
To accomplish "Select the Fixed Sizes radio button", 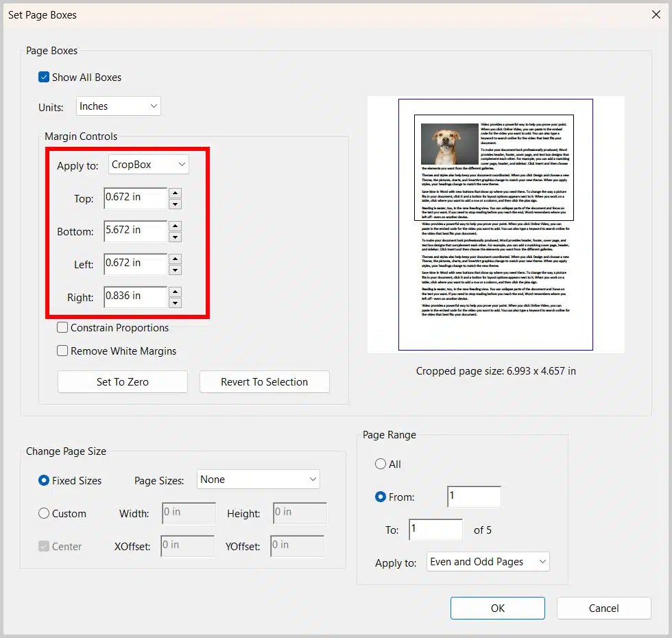I will pyautogui.click(x=44, y=480).
